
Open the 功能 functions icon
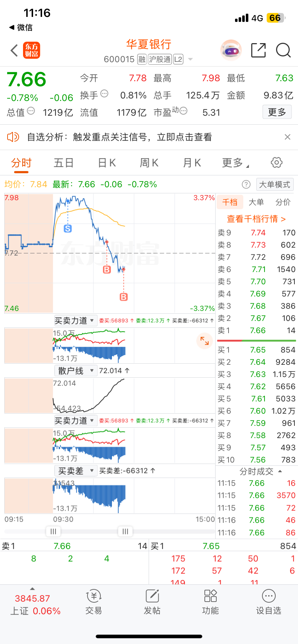point(211,602)
